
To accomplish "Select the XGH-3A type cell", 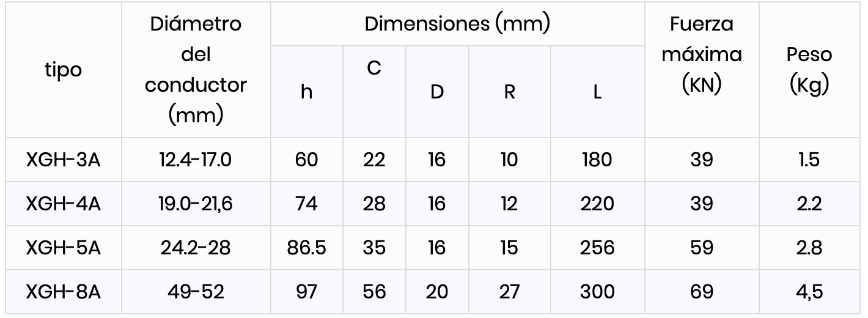I will click(x=63, y=160).
